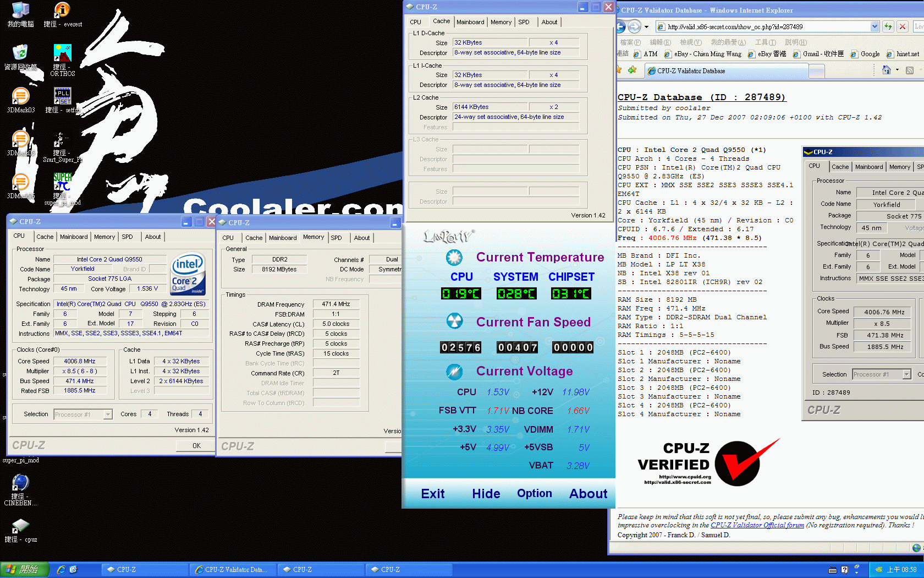
Task: Launch the 3DMark03 desktop icon
Action: click(x=20, y=96)
